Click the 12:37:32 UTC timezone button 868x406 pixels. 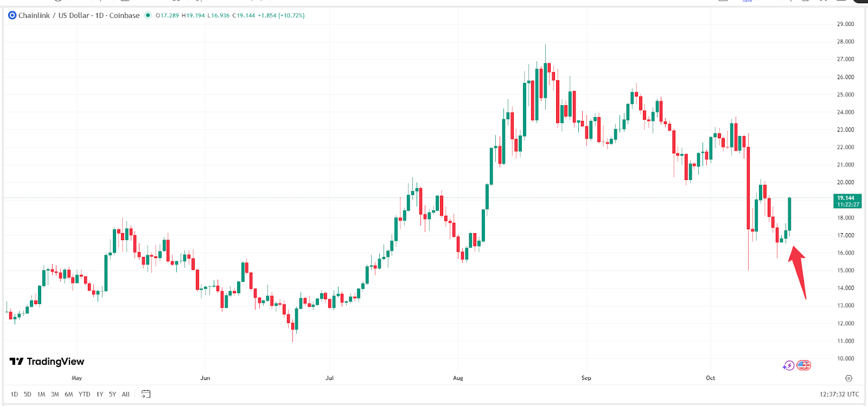click(839, 394)
